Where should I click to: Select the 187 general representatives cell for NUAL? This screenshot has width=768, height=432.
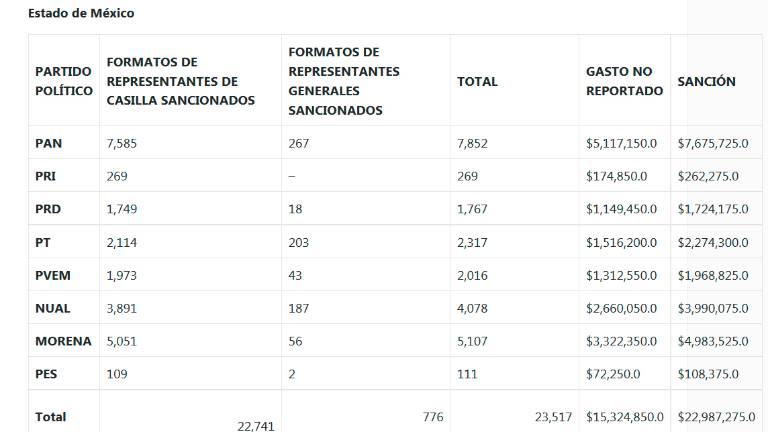point(299,308)
